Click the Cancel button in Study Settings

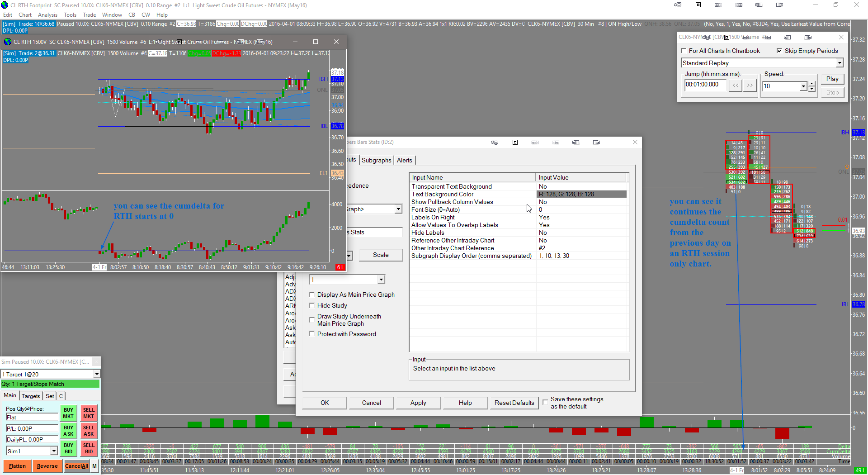(x=372, y=403)
